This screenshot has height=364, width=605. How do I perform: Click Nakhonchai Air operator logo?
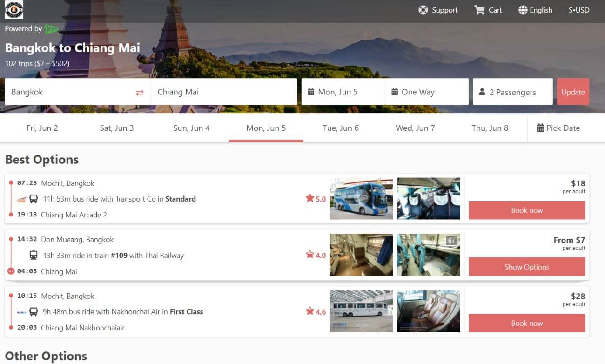(21, 312)
